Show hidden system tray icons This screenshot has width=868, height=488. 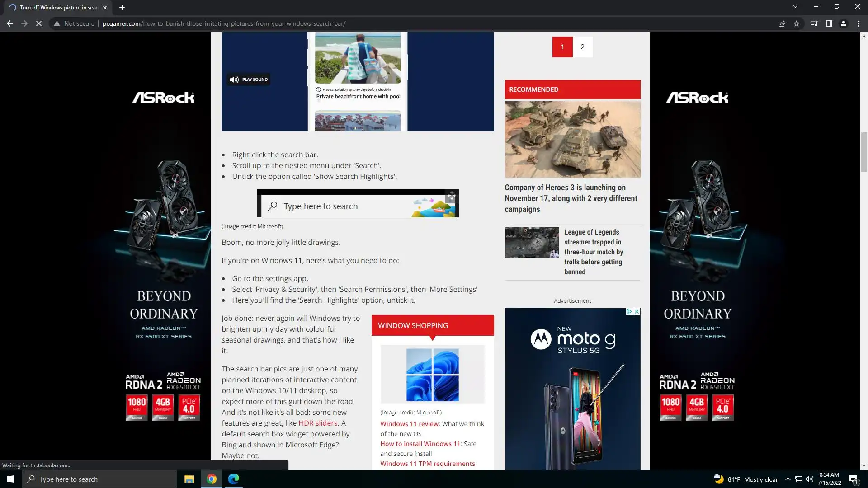tap(788, 479)
